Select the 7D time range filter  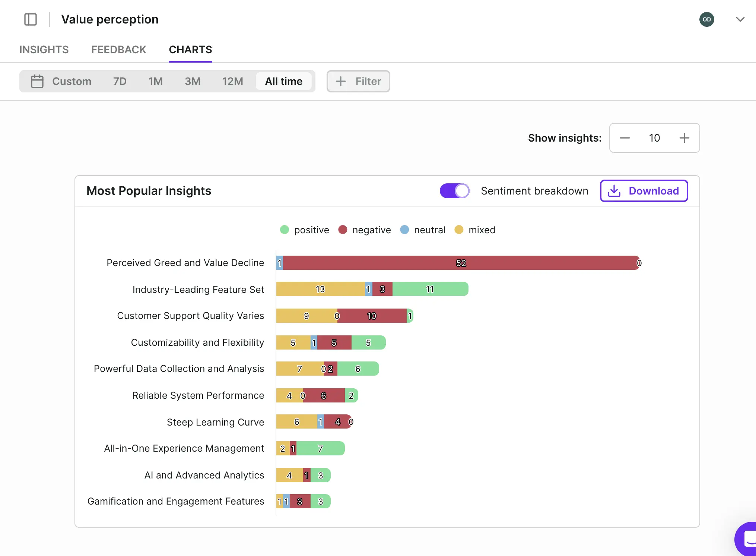point(120,81)
